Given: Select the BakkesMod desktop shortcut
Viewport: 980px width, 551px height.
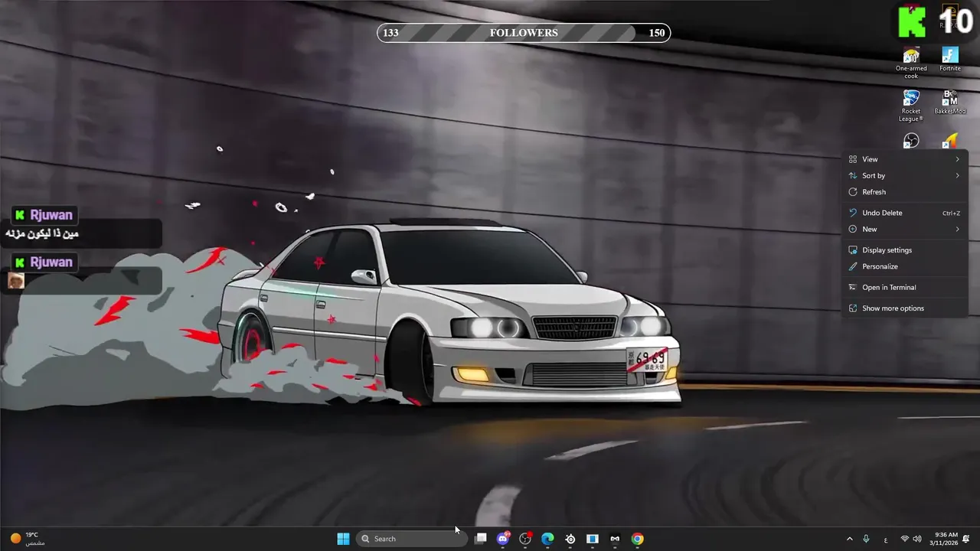Looking at the screenshot, I should (x=950, y=103).
